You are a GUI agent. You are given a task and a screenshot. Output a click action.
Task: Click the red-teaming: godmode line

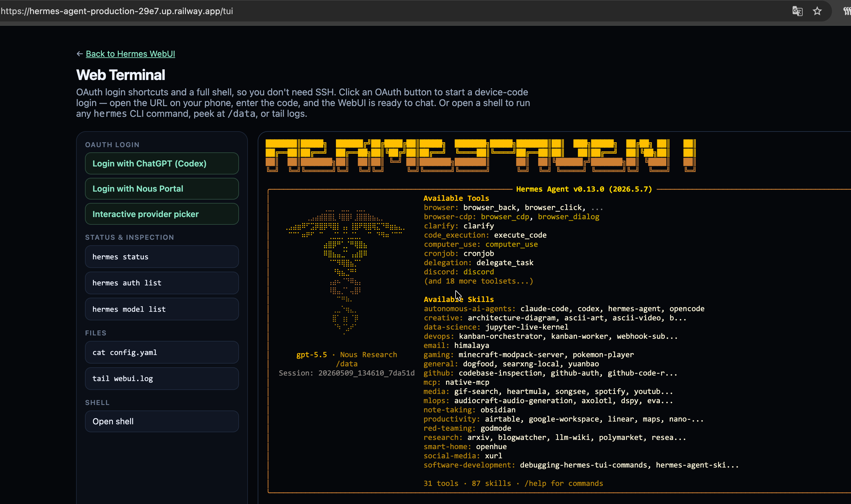coord(467,428)
